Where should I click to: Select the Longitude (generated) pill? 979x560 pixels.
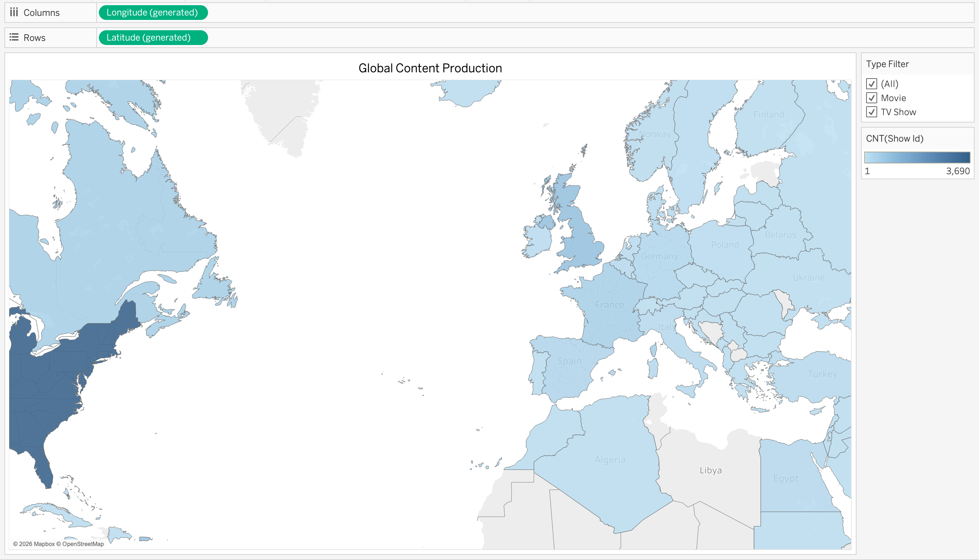(x=153, y=12)
